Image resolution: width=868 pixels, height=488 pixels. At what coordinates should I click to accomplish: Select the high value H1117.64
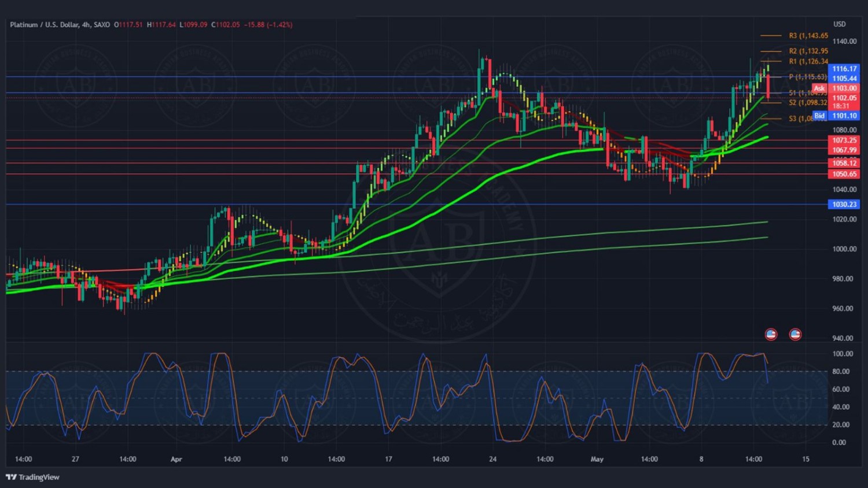pyautogui.click(x=161, y=25)
